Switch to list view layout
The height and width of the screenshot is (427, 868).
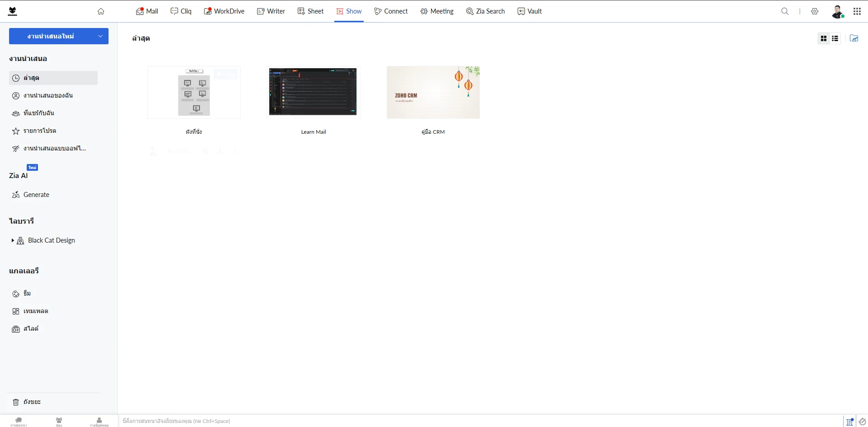point(835,38)
